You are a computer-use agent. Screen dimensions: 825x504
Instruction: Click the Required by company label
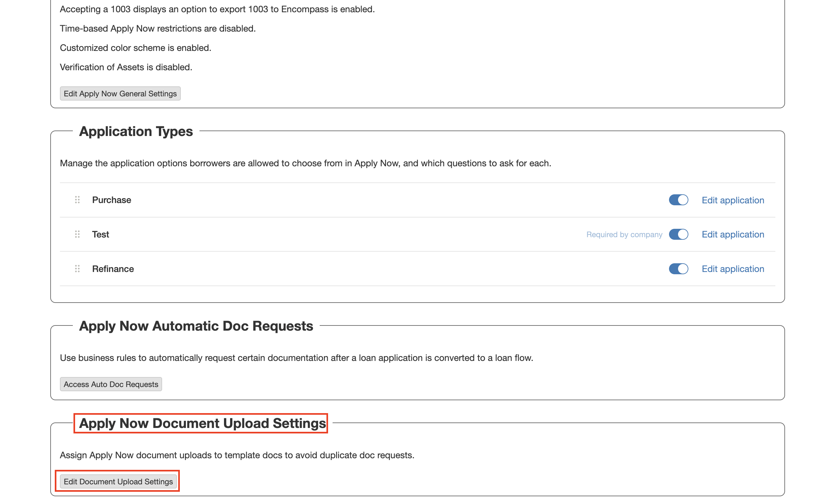click(x=624, y=235)
